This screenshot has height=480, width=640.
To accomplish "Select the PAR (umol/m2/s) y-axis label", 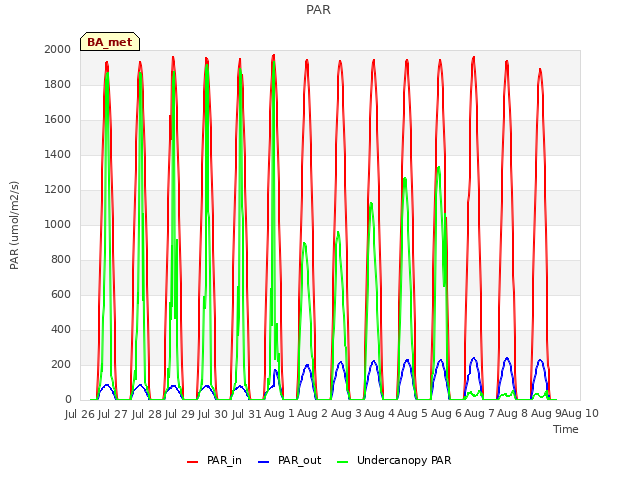I will [14, 225].
